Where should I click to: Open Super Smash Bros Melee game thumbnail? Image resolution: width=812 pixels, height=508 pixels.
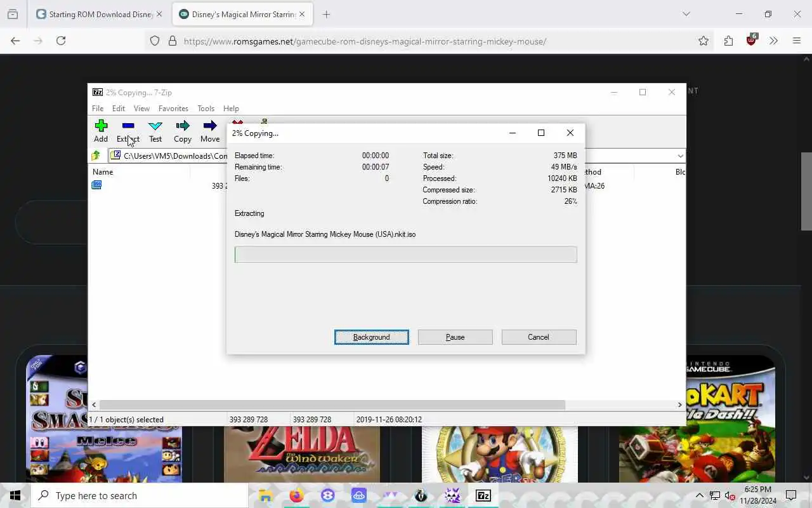point(104,419)
